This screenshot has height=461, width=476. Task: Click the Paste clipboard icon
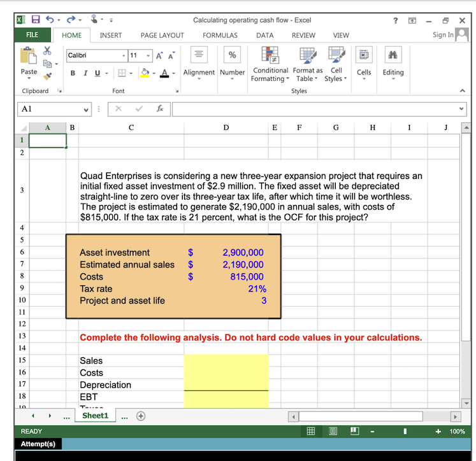click(29, 55)
